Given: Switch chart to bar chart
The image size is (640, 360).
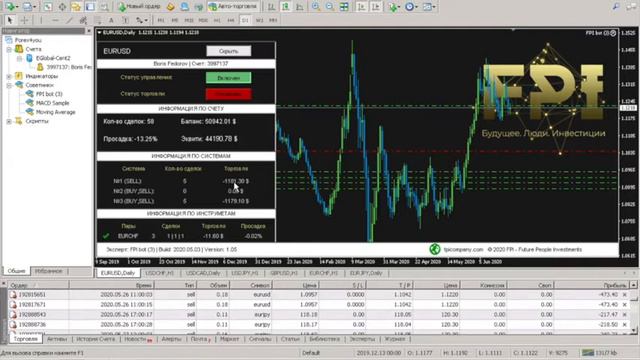Looking at the screenshot, I should [271, 7].
